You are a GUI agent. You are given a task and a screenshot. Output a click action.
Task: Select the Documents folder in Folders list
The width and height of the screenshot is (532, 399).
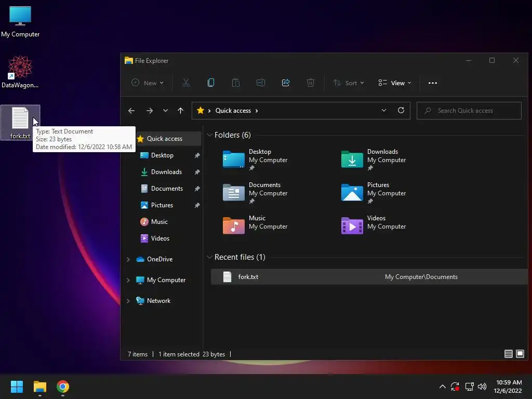255,192
